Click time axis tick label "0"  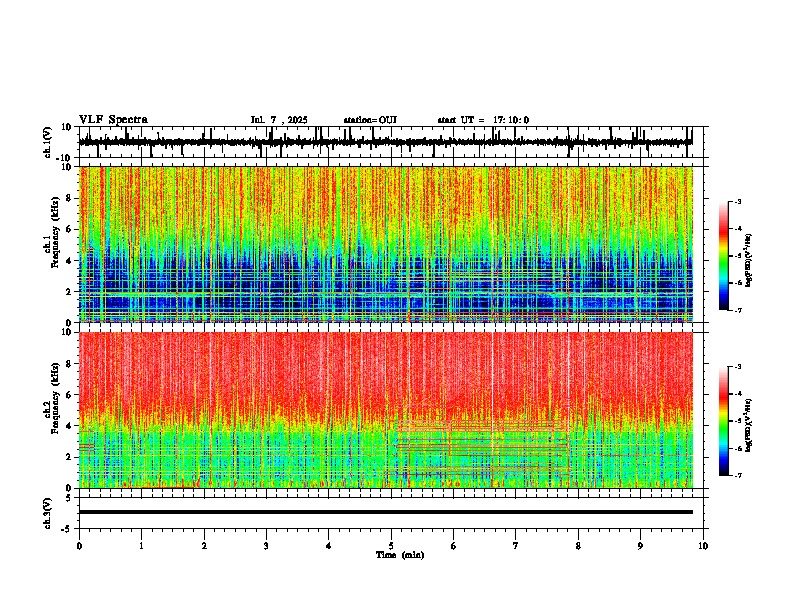tap(79, 546)
